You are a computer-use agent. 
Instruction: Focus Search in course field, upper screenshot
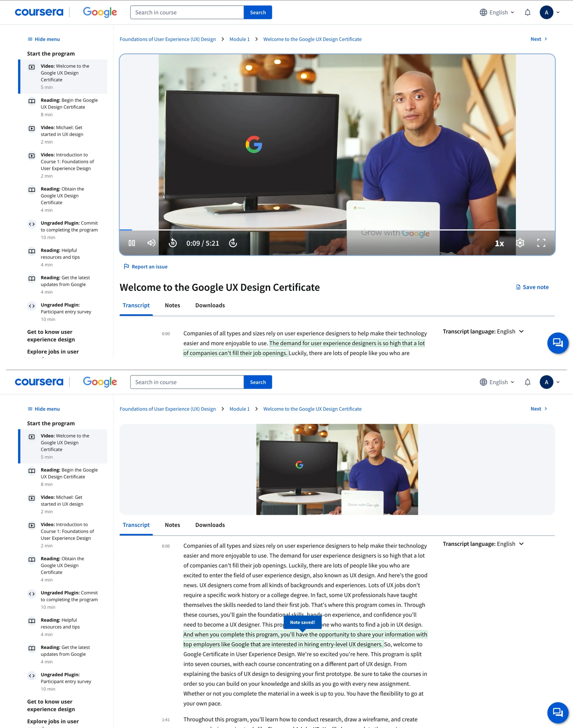pos(187,12)
